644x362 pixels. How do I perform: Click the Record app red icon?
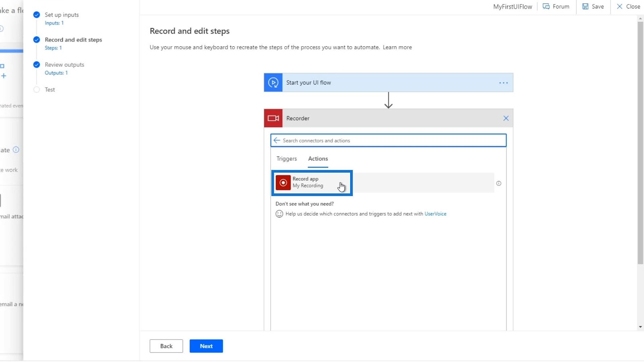(x=283, y=183)
